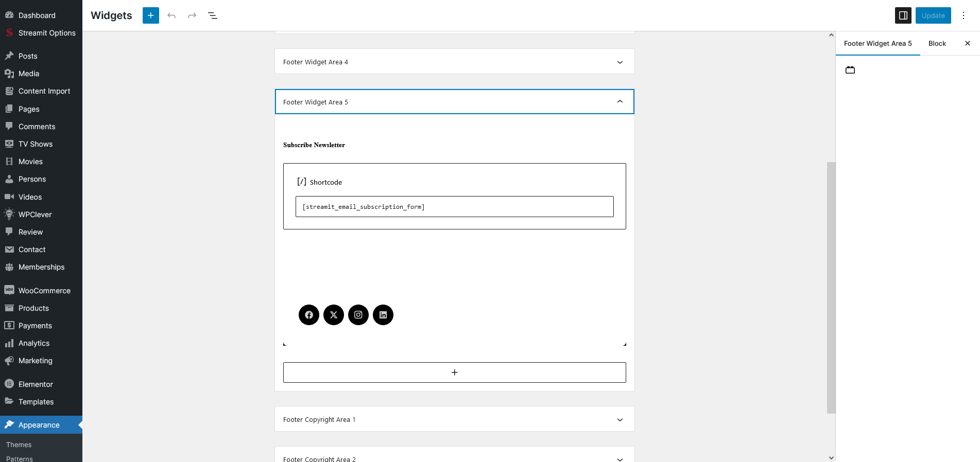Click the widget area icon in sidebar
The image size is (980, 462).
click(x=850, y=70)
